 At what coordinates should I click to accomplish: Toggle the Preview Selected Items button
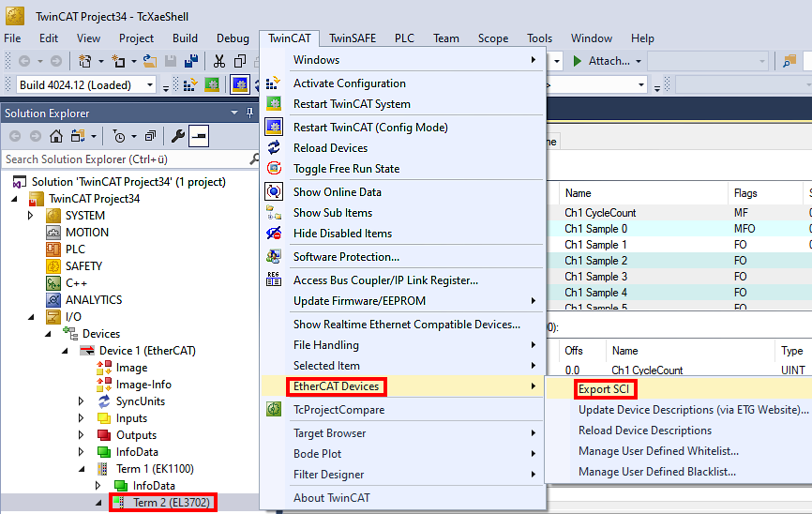pos(198,136)
